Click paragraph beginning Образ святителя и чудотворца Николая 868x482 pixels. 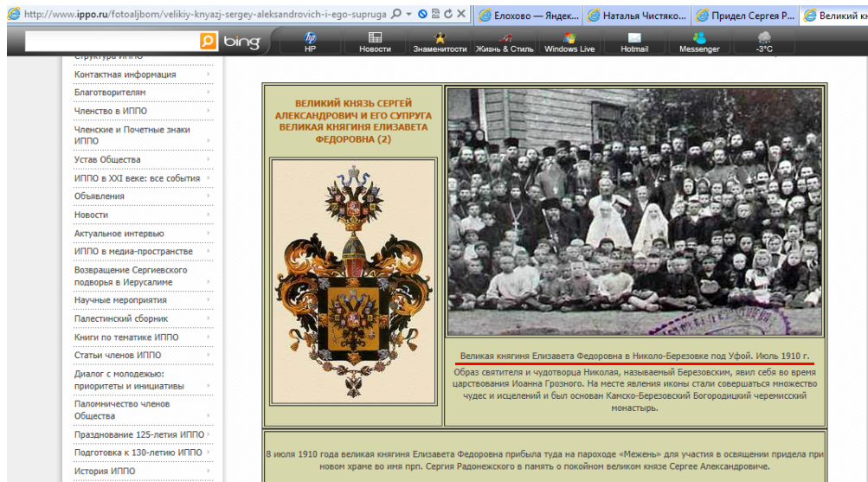click(634, 390)
